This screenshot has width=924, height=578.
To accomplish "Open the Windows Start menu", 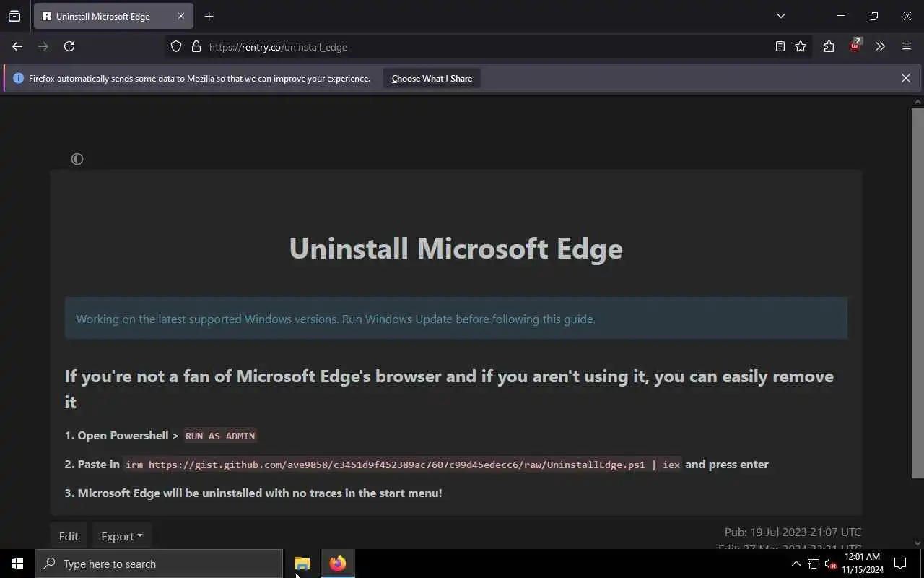I will [17, 564].
